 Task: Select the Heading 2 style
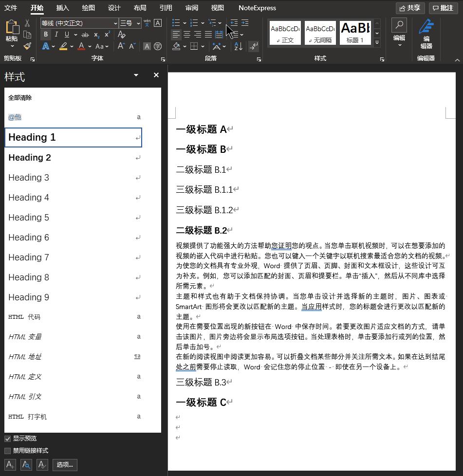[x=73, y=158]
